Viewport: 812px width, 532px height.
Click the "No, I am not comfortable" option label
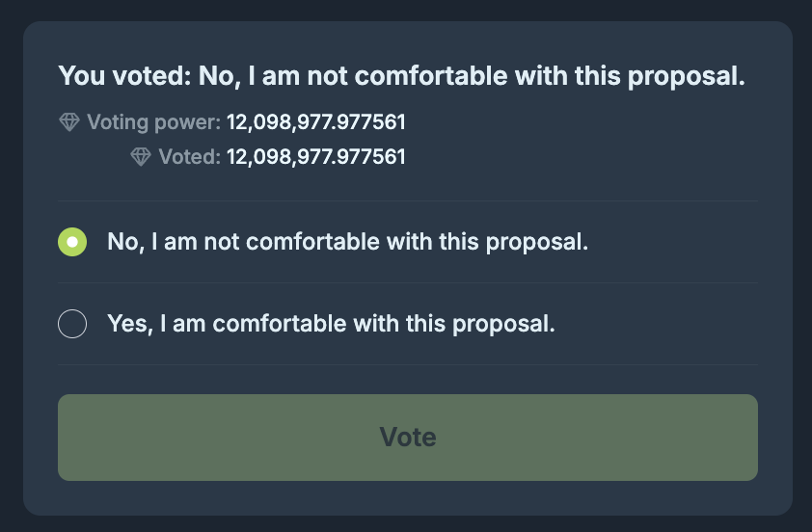[347, 242]
